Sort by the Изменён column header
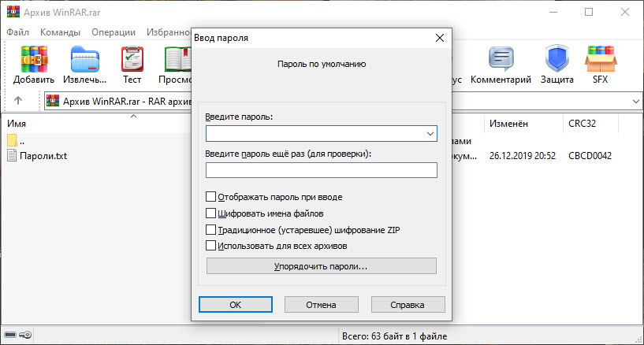644x345 pixels. pyautogui.click(x=508, y=124)
